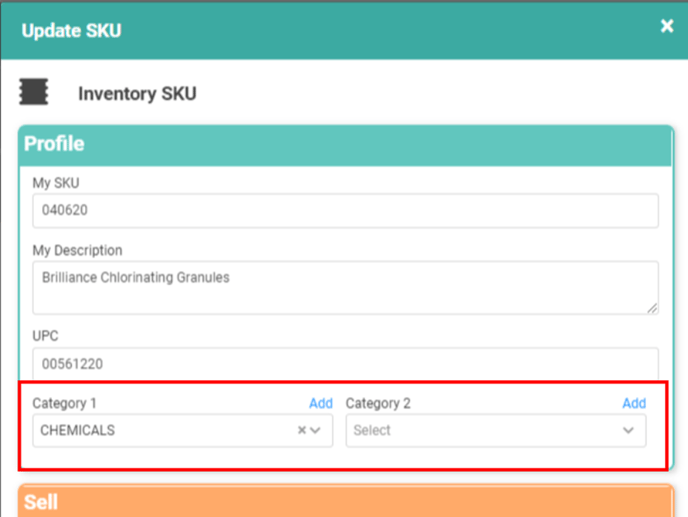
Task: Click the Add link for Category 1
Action: [x=320, y=403]
